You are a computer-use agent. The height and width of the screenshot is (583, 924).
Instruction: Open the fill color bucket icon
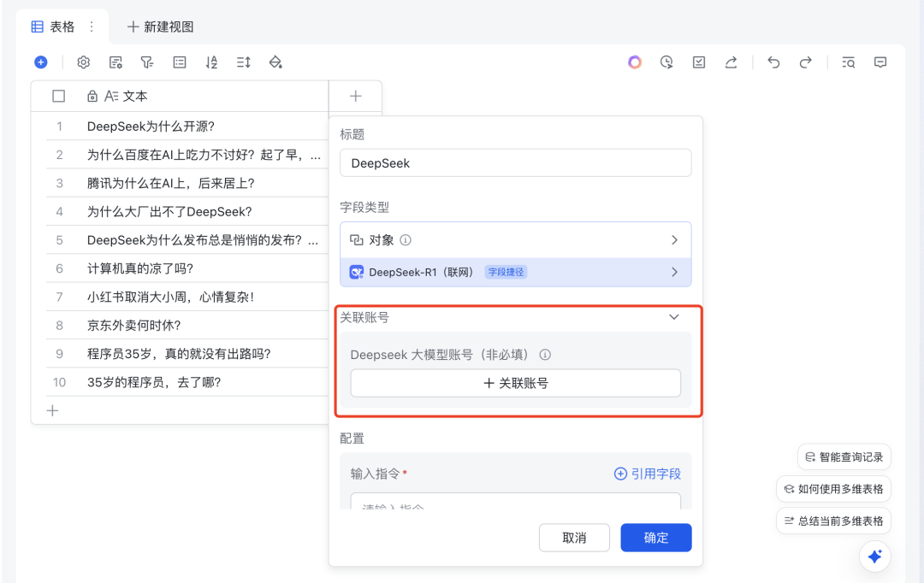(275, 62)
